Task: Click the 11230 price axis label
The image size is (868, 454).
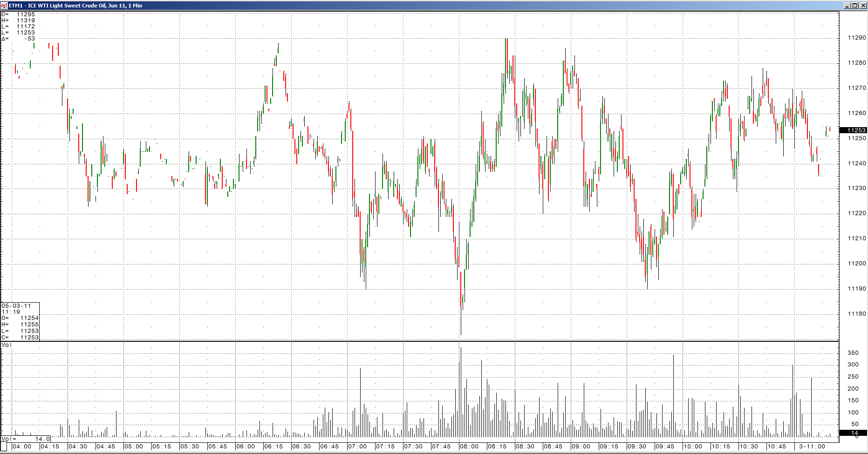Action: pyautogui.click(x=857, y=188)
